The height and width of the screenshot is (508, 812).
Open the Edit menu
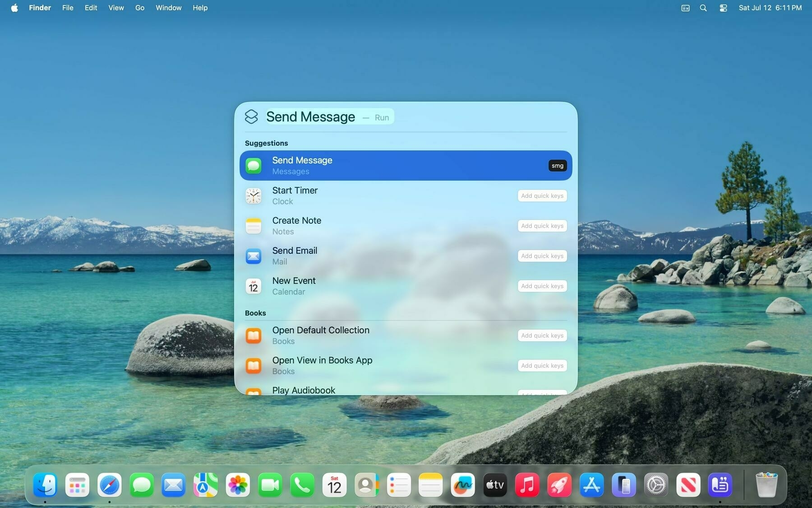coord(91,8)
